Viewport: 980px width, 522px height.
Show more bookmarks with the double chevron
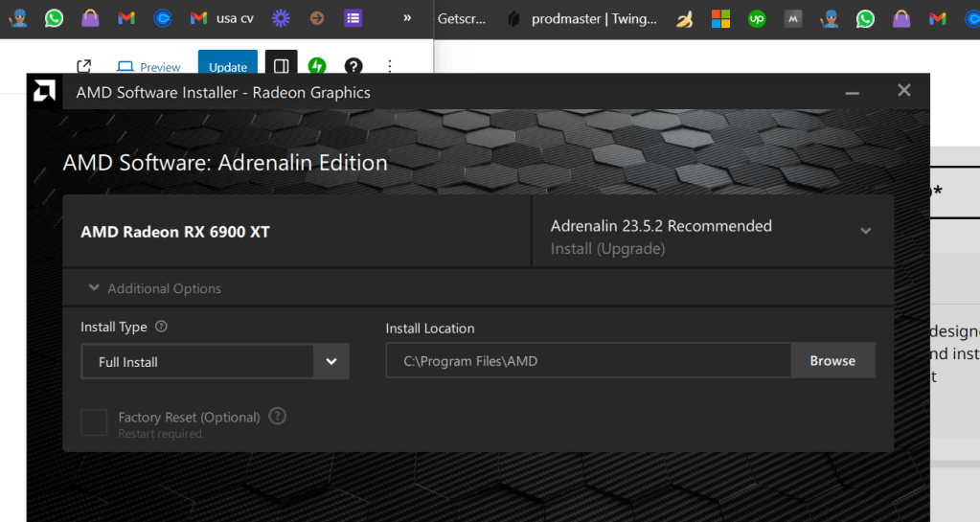click(x=407, y=18)
